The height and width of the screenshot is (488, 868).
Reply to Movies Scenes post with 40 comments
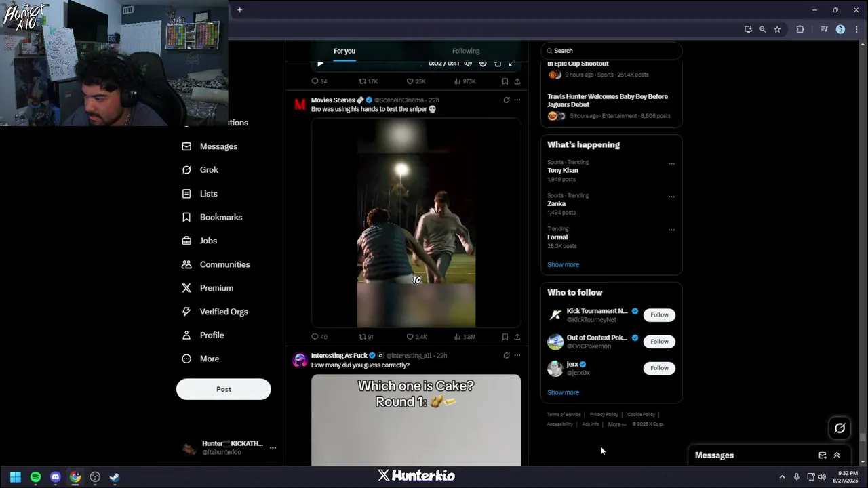[x=319, y=337]
